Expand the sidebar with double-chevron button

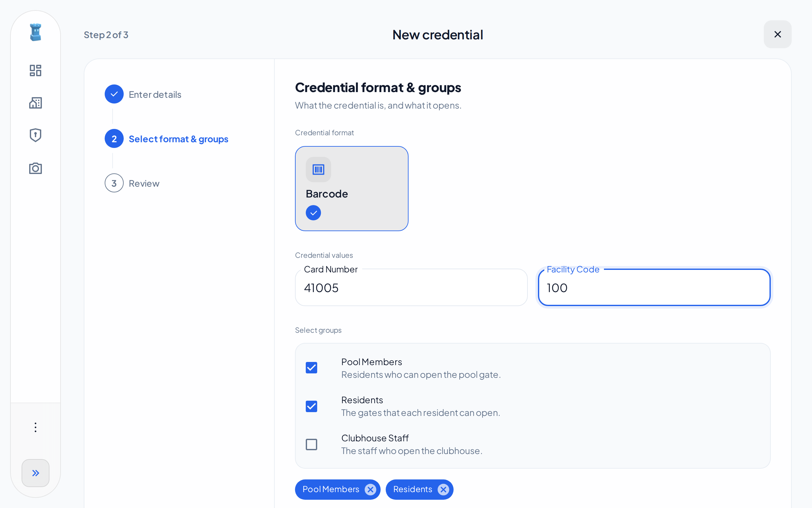pos(35,473)
